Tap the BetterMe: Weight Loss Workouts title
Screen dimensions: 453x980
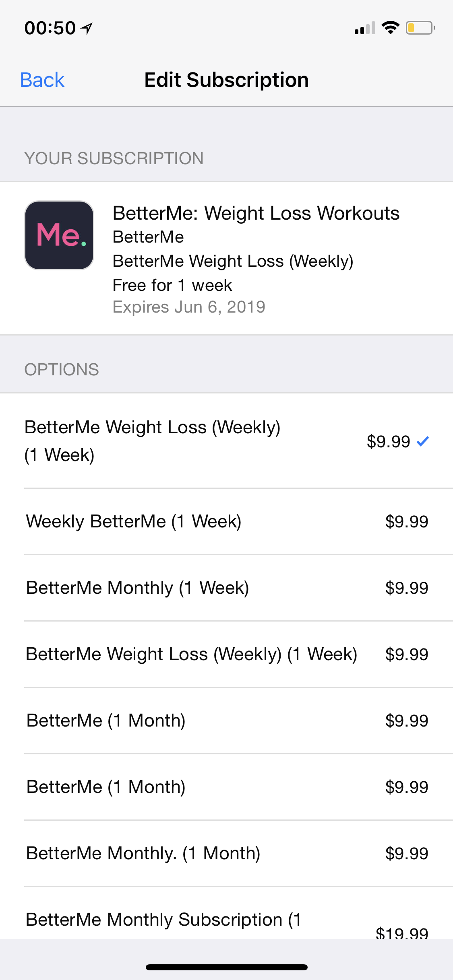click(x=256, y=213)
